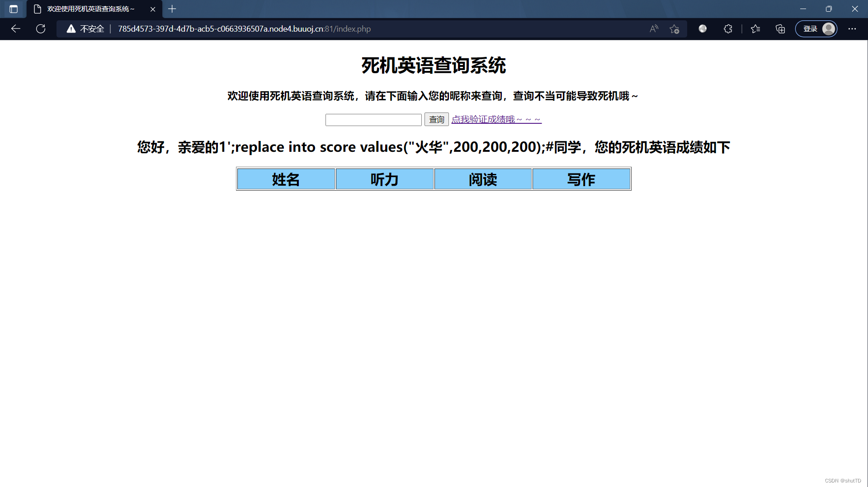Open a new browser tab
Screen dimensions: 868x487
tap(172, 9)
